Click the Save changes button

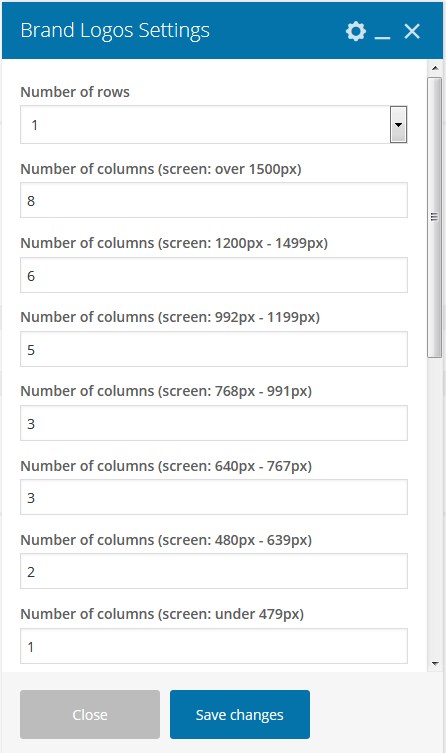[x=240, y=715]
